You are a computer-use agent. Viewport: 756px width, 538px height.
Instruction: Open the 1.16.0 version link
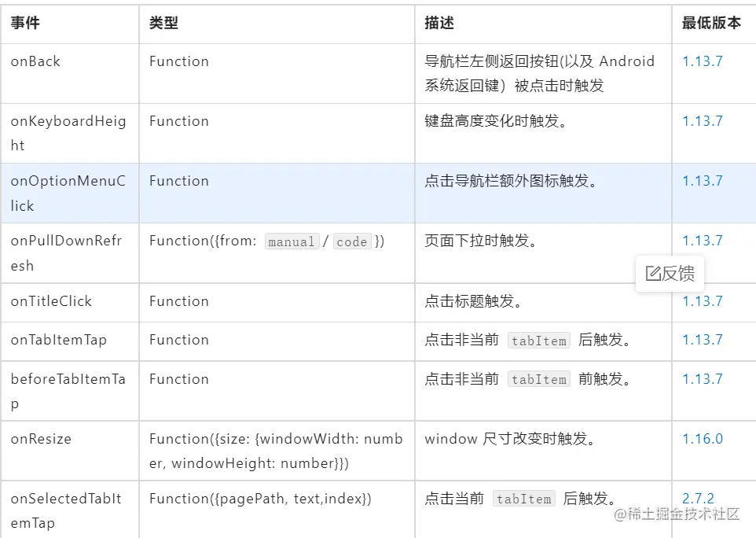point(702,439)
